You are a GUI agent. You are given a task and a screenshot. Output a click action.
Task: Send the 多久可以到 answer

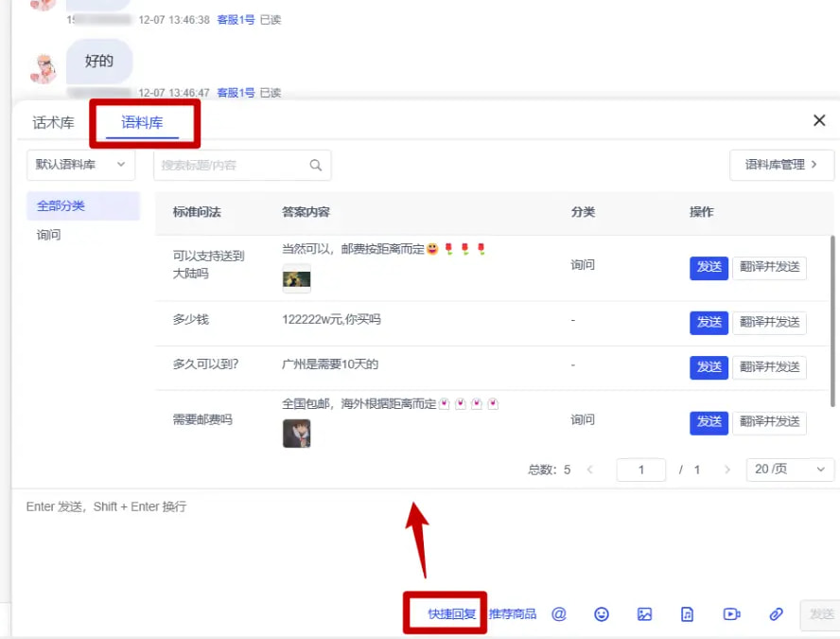click(709, 367)
